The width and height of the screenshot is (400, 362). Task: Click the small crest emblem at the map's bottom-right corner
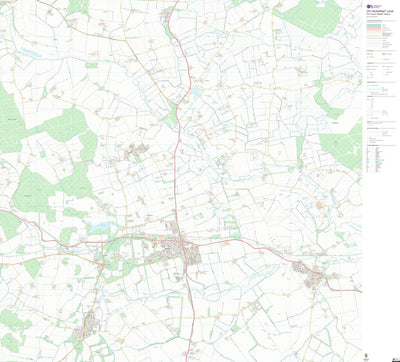[366, 355]
